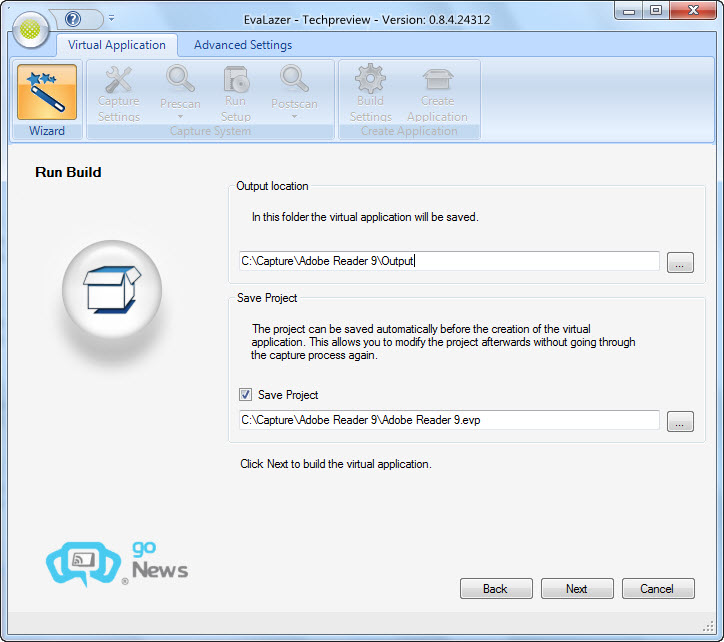Close the EvaLazer window
This screenshot has height=642, width=724.
(693, 11)
